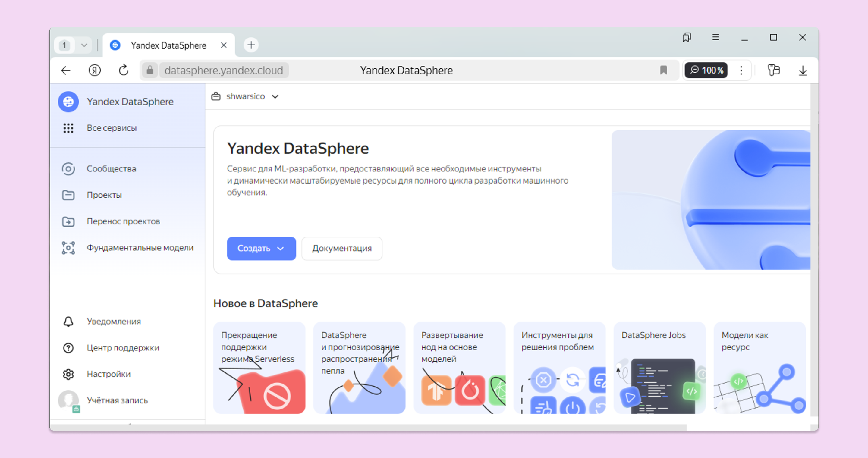
Task: Click the tab counter showing 1
Action: tap(64, 45)
